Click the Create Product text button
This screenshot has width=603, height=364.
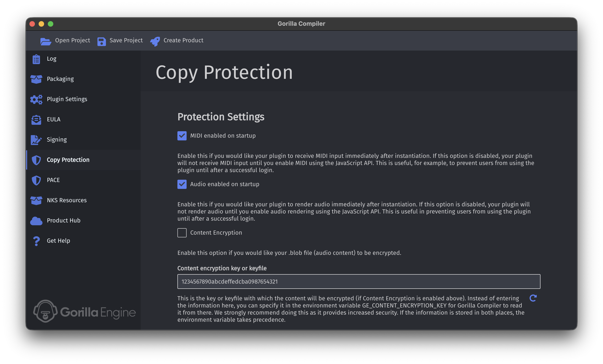tap(183, 40)
